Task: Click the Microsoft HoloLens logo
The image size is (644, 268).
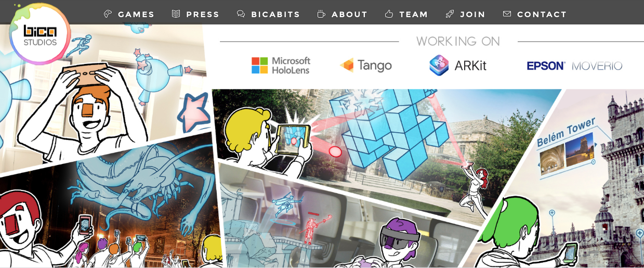Action: coord(281,66)
